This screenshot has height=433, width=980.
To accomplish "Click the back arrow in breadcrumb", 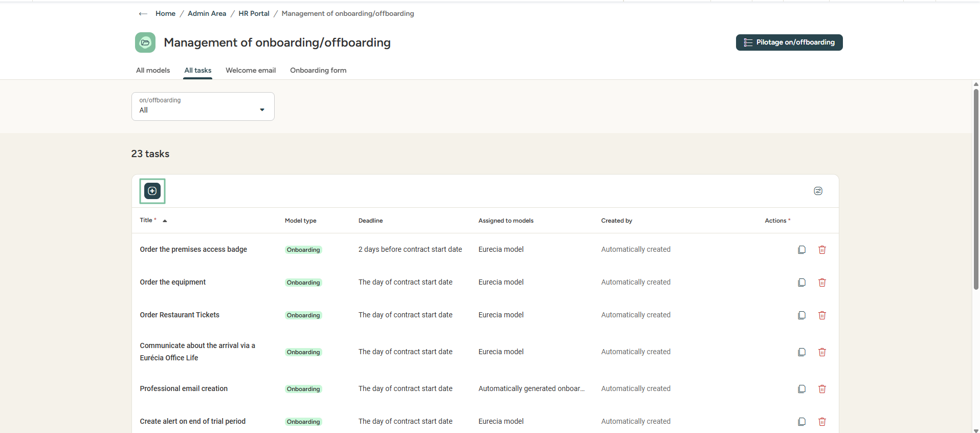I will [x=143, y=14].
